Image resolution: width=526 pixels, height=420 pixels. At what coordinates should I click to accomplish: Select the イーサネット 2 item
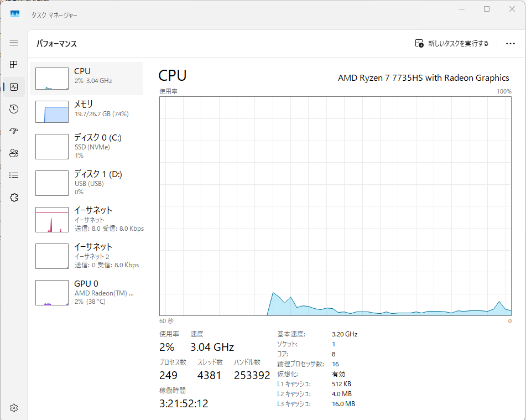[x=86, y=256]
